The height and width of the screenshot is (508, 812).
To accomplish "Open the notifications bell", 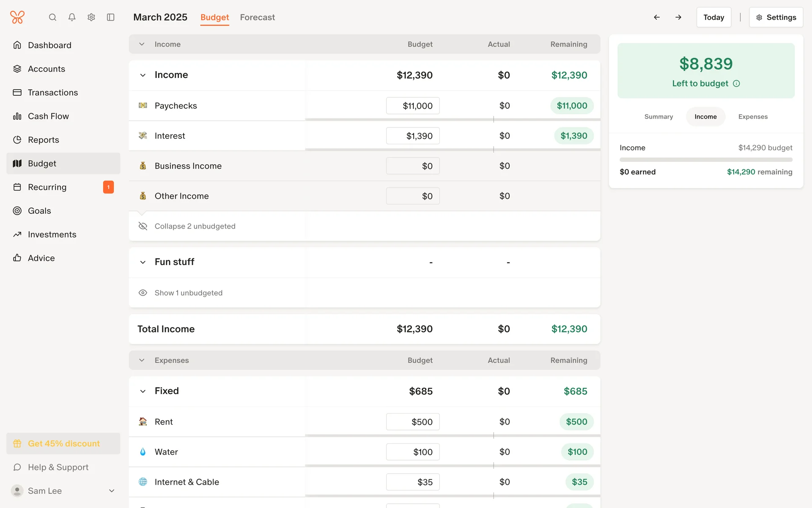I will (x=72, y=17).
